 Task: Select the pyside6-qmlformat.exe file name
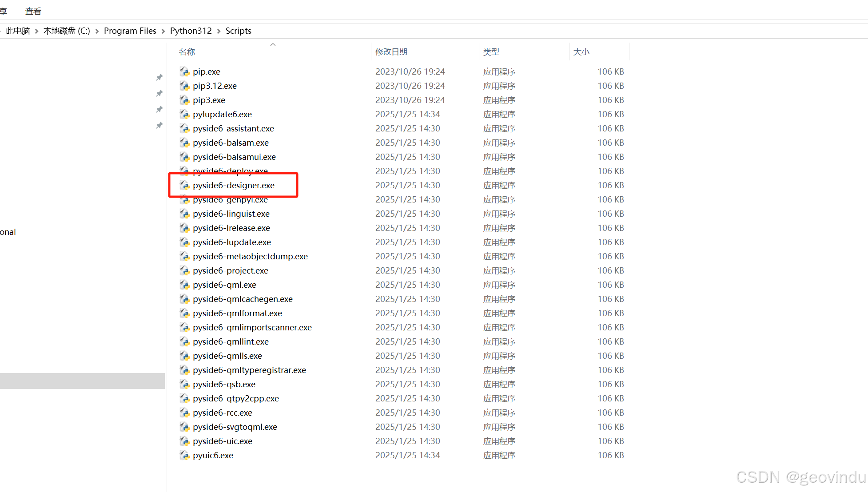click(238, 313)
